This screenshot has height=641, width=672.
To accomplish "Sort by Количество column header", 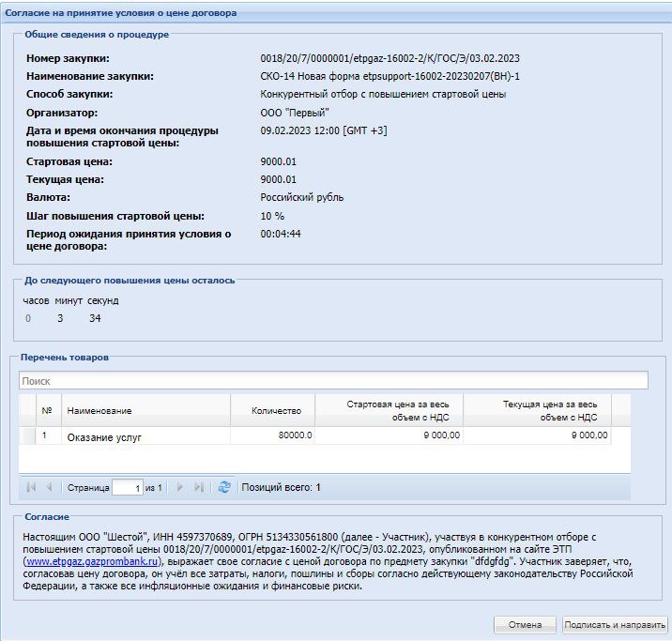I will [272, 410].
